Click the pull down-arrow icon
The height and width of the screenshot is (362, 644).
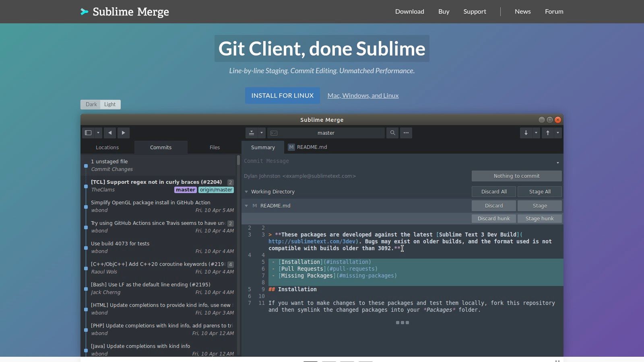(526, 133)
